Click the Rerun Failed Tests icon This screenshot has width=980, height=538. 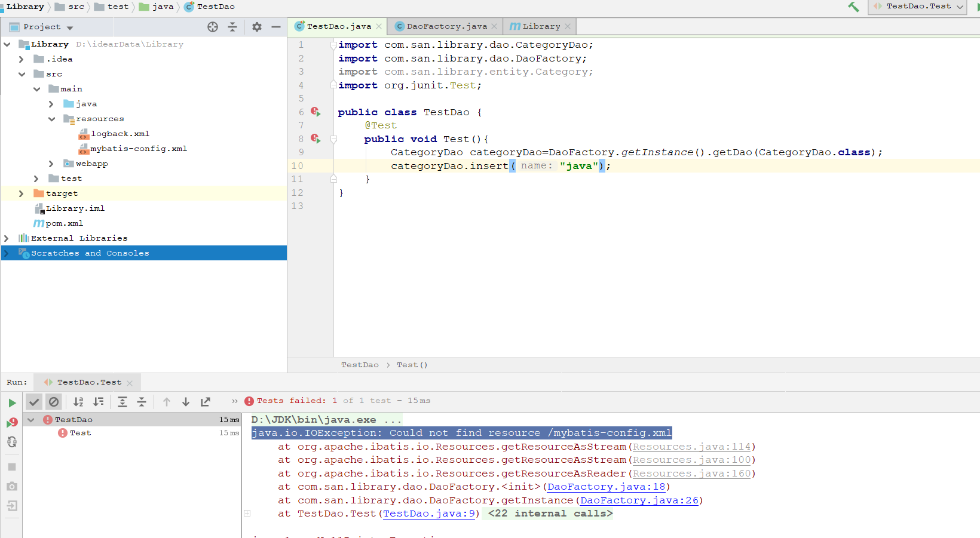pos(12,423)
